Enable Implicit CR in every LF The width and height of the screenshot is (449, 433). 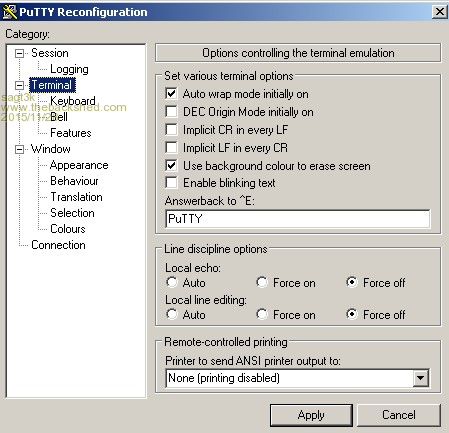click(171, 130)
